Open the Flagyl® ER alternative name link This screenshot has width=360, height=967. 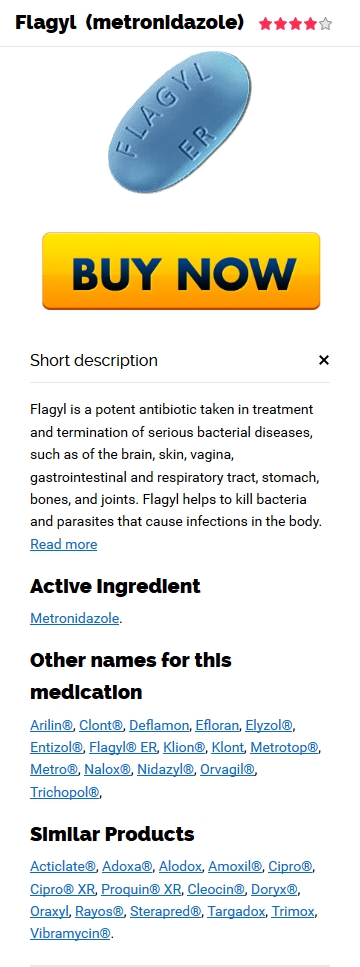pyautogui.click(x=123, y=747)
